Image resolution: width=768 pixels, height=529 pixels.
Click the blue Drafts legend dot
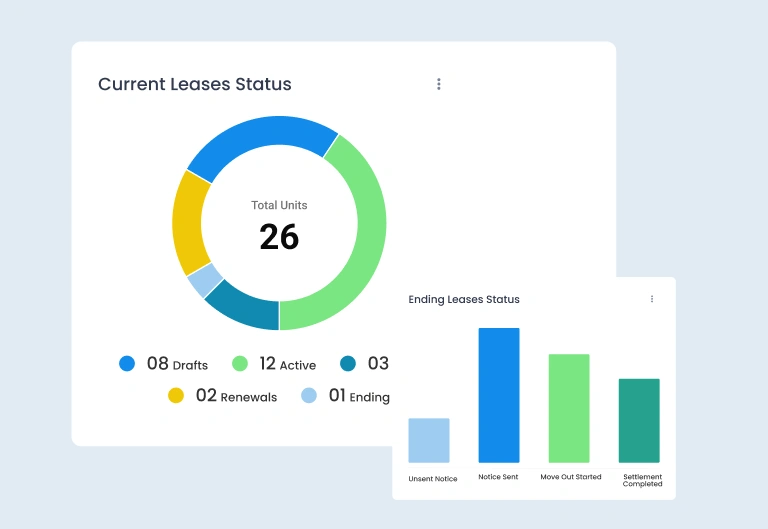(127, 364)
